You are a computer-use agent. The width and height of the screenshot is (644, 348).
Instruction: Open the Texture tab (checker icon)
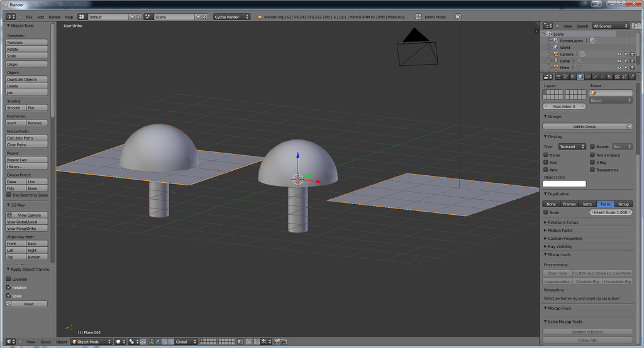[x=617, y=77]
